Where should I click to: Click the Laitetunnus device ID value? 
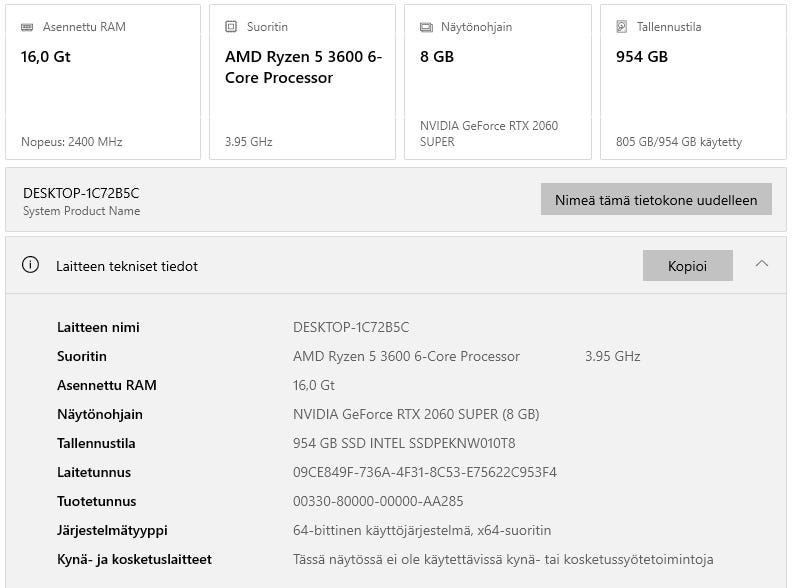[424, 472]
